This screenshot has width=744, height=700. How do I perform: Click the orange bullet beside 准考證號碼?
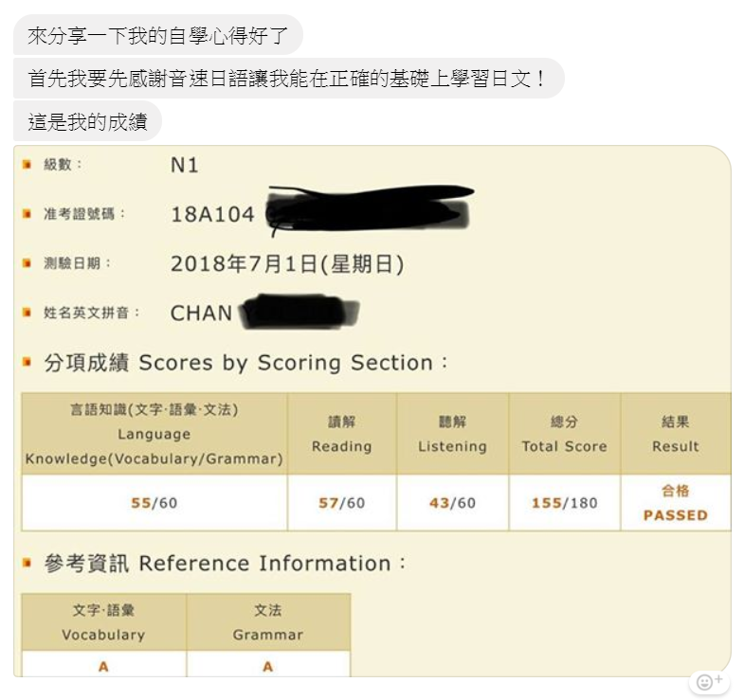click(27, 214)
